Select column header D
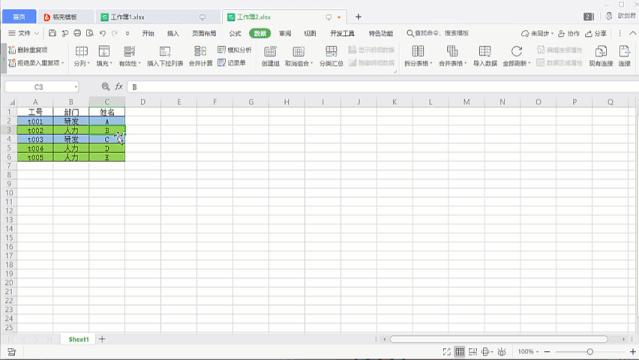This screenshot has width=639, height=360. pyautogui.click(x=143, y=102)
